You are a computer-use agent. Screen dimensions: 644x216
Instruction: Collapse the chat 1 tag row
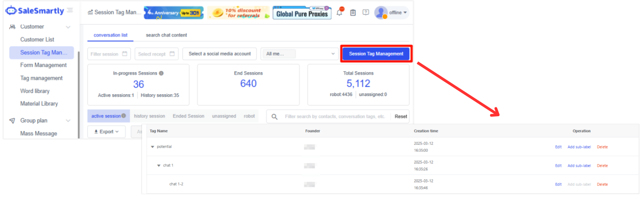click(158, 166)
